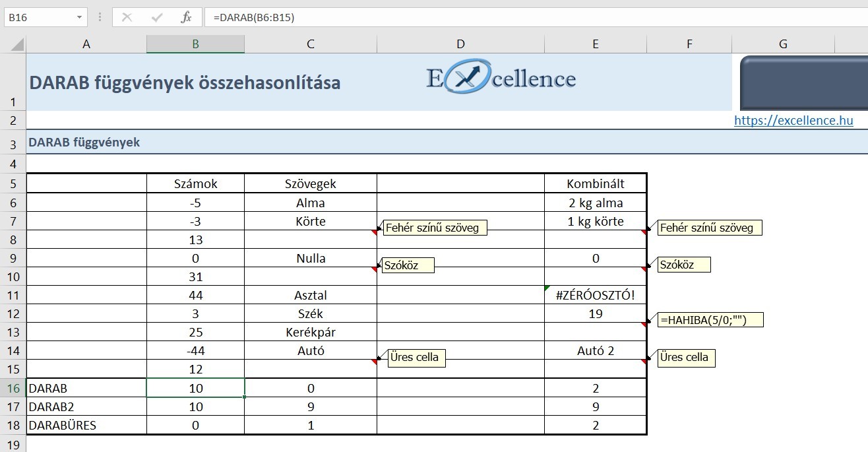Click the Enter checkmark icon in formula bar
Image resolution: width=868 pixels, height=452 pixels.
(x=156, y=17)
